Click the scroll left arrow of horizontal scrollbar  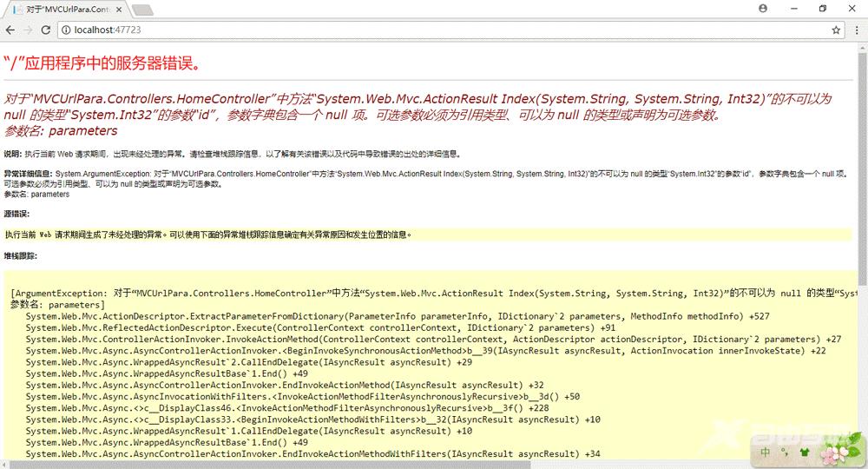click(3, 465)
